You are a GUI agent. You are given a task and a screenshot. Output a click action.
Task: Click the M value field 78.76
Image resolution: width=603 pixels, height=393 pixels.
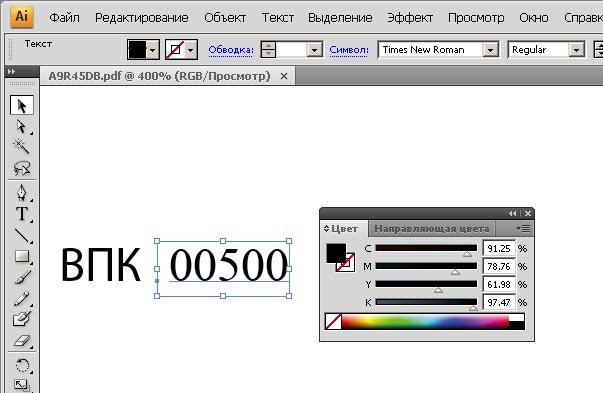(499, 266)
